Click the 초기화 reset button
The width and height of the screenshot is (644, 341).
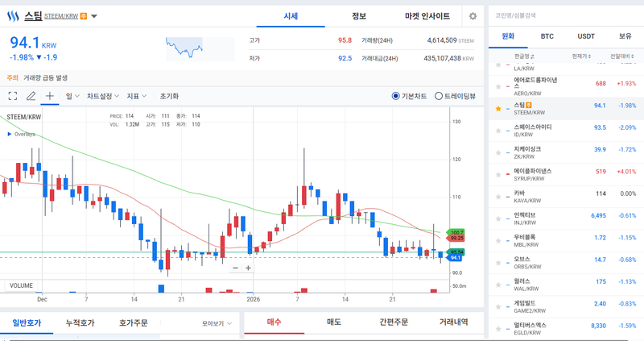click(169, 95)
